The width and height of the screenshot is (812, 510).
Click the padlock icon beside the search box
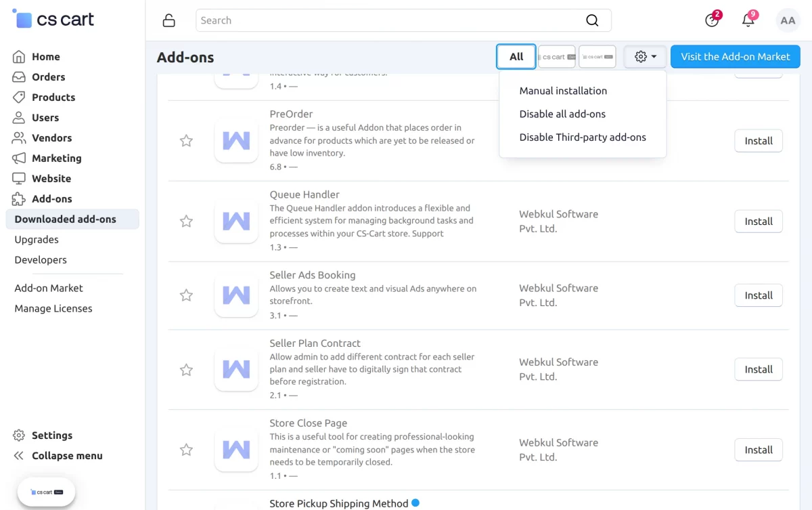(x=169, y=20)
